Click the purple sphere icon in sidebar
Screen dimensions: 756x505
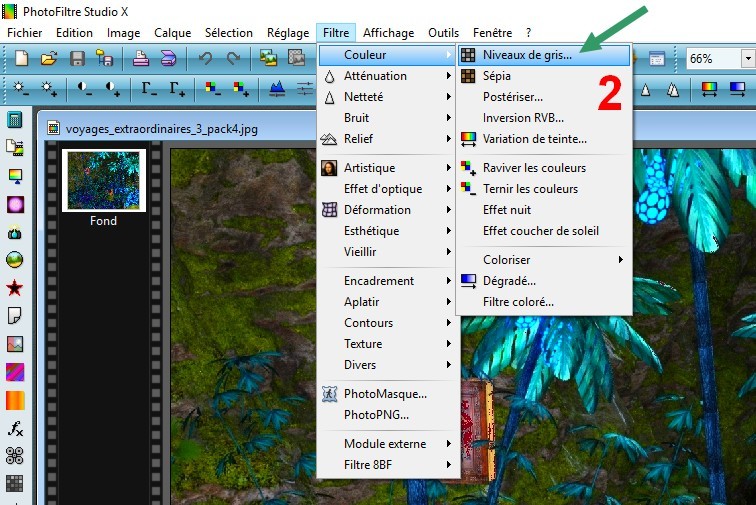tap(15, 204)
